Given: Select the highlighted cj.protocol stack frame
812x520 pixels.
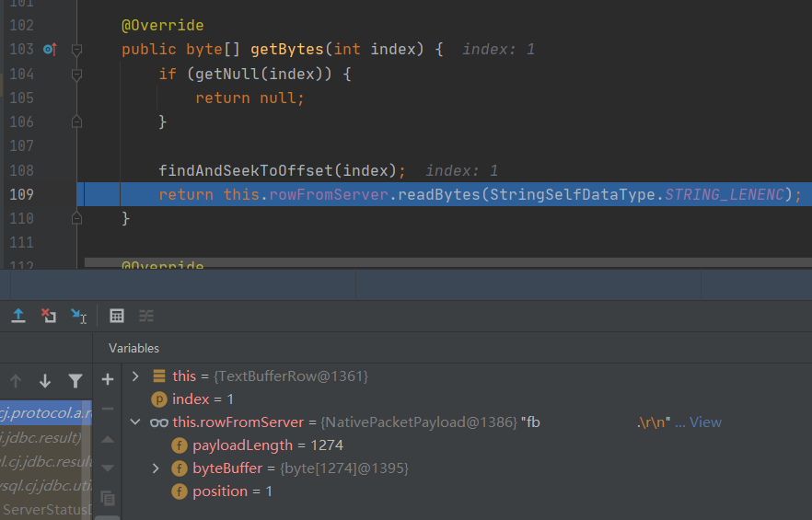Looking at the screenshot, I should 44,412.
